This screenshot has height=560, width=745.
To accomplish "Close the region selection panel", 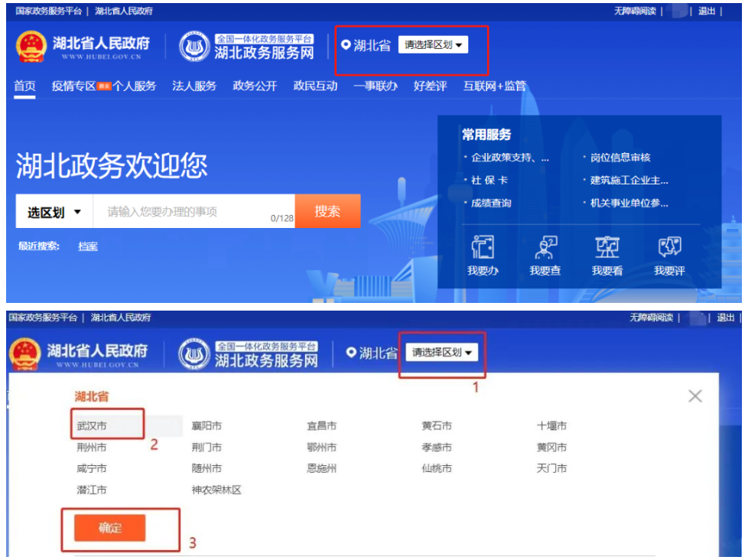I will pos(695,396).
